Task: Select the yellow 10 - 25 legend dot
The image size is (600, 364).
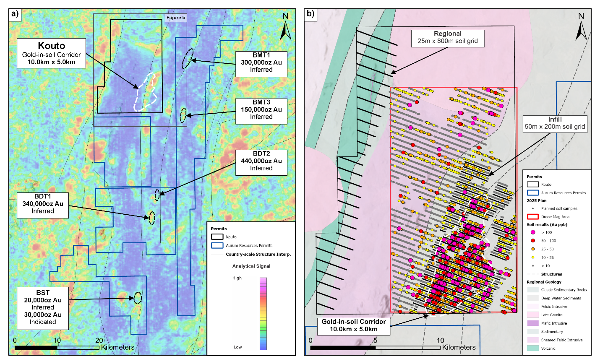Action: click(x=533, y=257)
